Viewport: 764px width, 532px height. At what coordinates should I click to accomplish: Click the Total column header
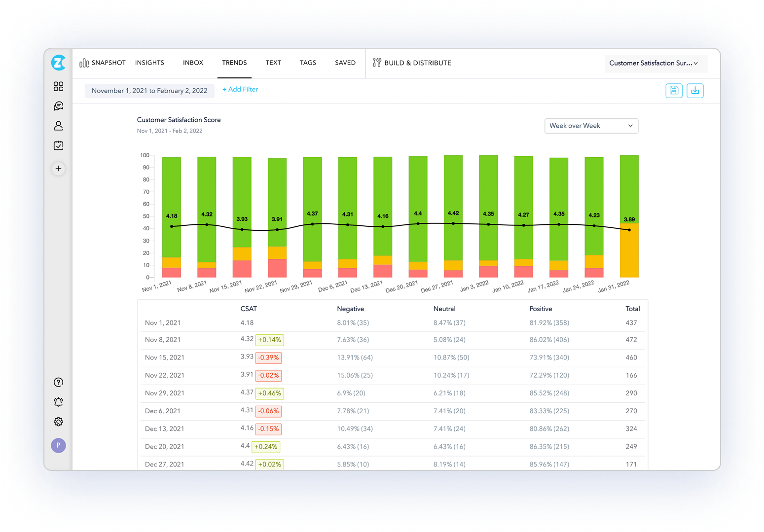tap(632, 309)
